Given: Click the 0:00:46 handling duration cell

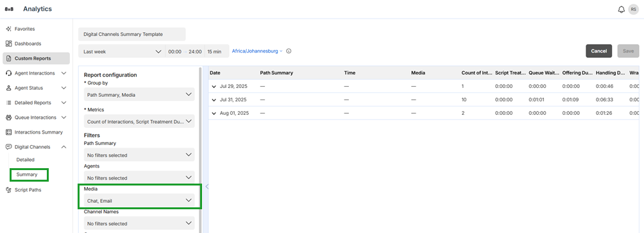Looking at the screenshot, I should click(x=604, y=87).
